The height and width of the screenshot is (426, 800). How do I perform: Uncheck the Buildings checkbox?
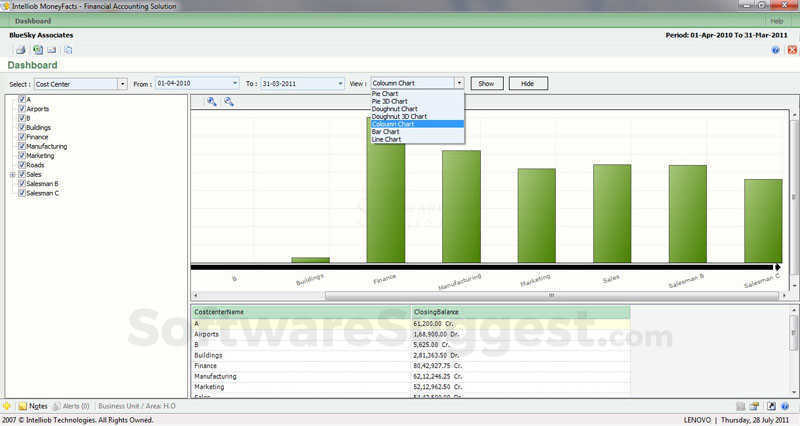tap(22, 127)
